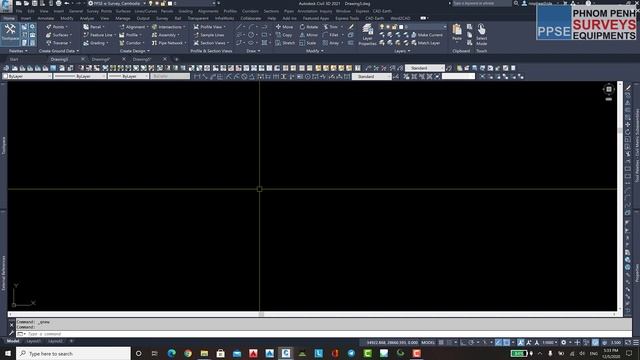Click the horizontal scrollbar thumb below viewport
640x360 pixels.
tap(261, 314)
